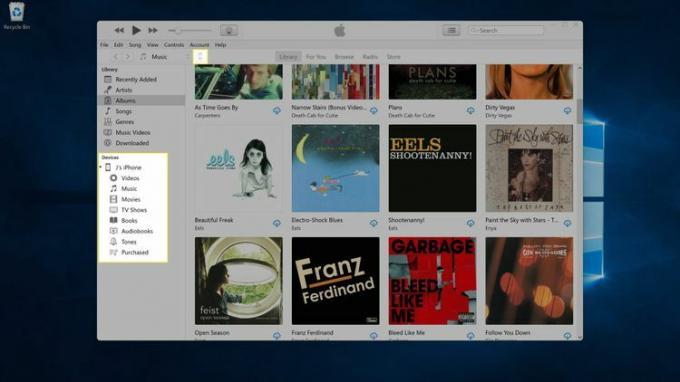This screenshot has width=680, height=382.
Task: Focus the Search field
Action: coord(506,30)
